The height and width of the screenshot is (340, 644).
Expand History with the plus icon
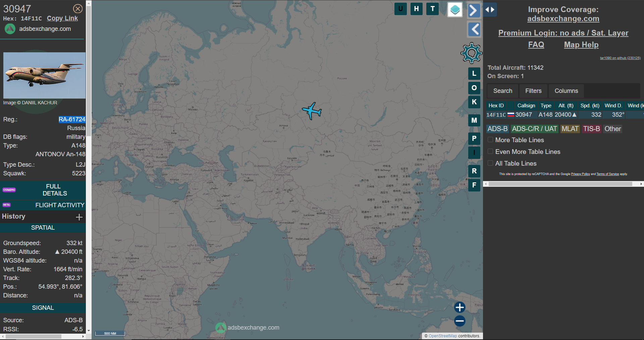coord(79,217)
